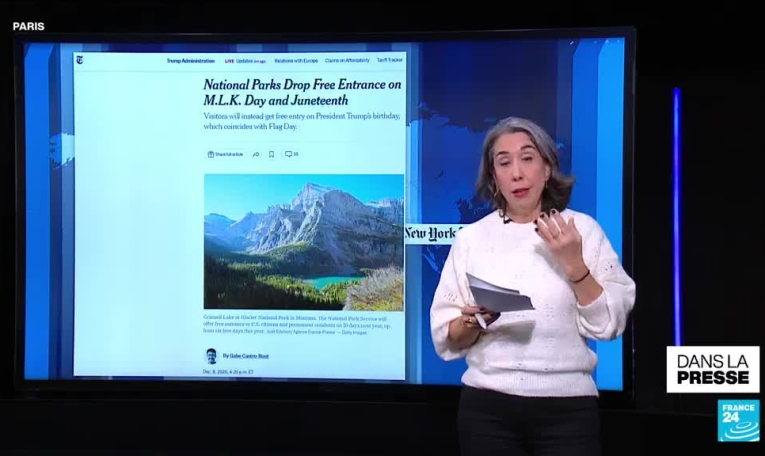Click the Grinnell Lake mountain photo
The height and width of the screenshot is (456, 765).
tap(303, 242)
